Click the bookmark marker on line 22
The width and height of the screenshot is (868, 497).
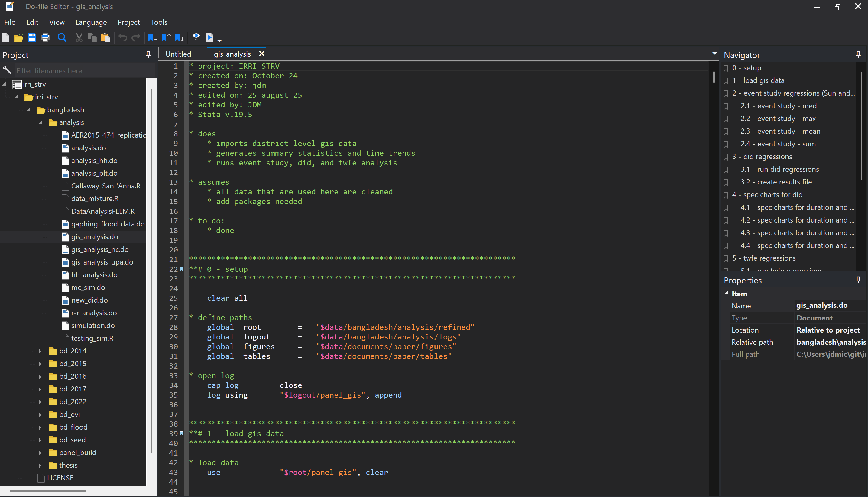click(x=182, y=269)
